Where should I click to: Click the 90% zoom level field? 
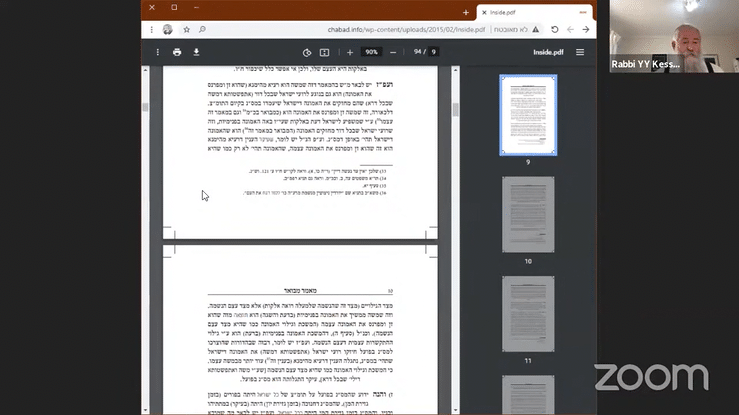pos(371,52)
